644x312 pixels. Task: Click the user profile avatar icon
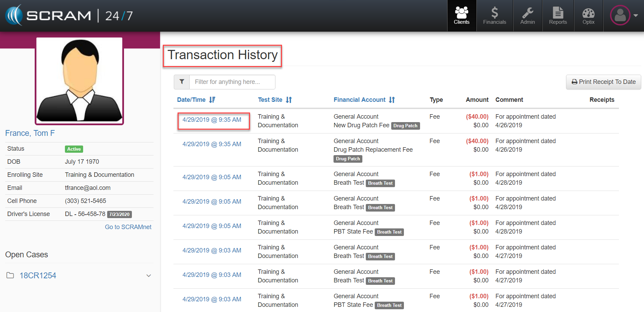(620, 15)
